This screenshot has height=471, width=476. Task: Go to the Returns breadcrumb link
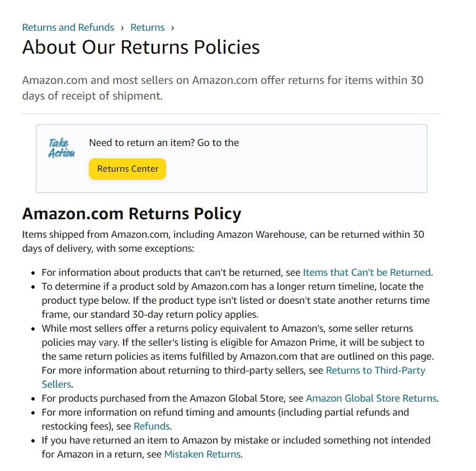(147, 27)
